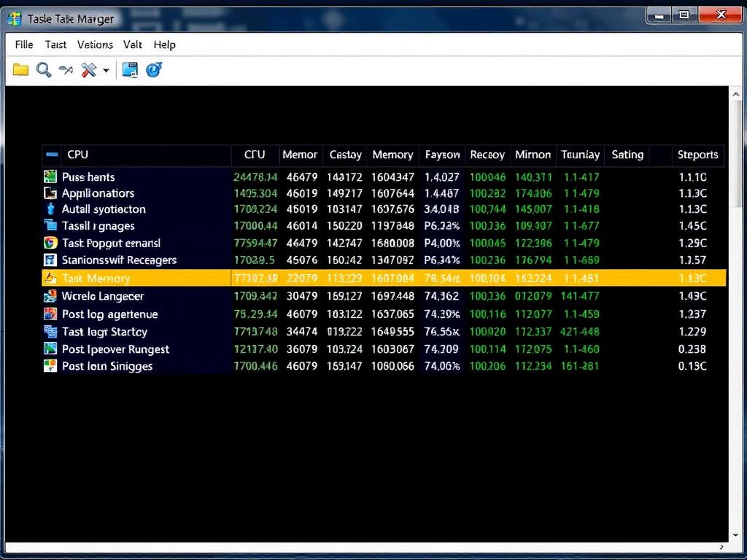
Task: Click Steports value 1.45C for Tasall rgnages
Action: pyautogui.click(x=693, y=226)
